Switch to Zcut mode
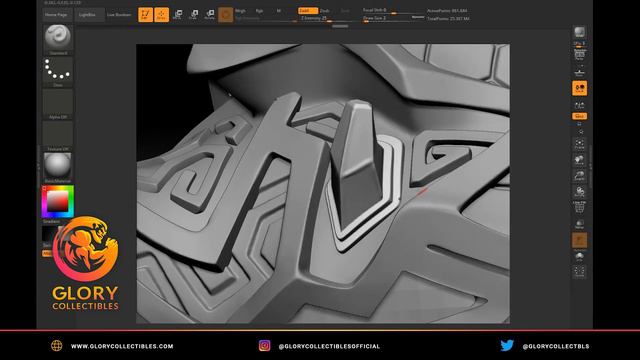Viewport: 640px width, 360px height. pyautogui.click(x=345, y=11)
